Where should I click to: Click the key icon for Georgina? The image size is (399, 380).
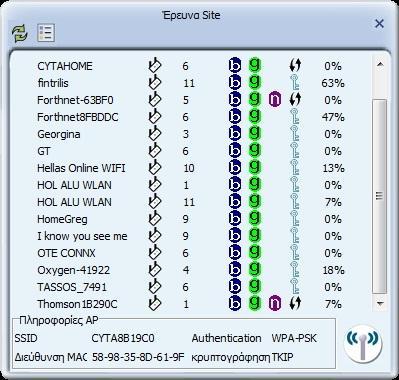coord(295,133)
